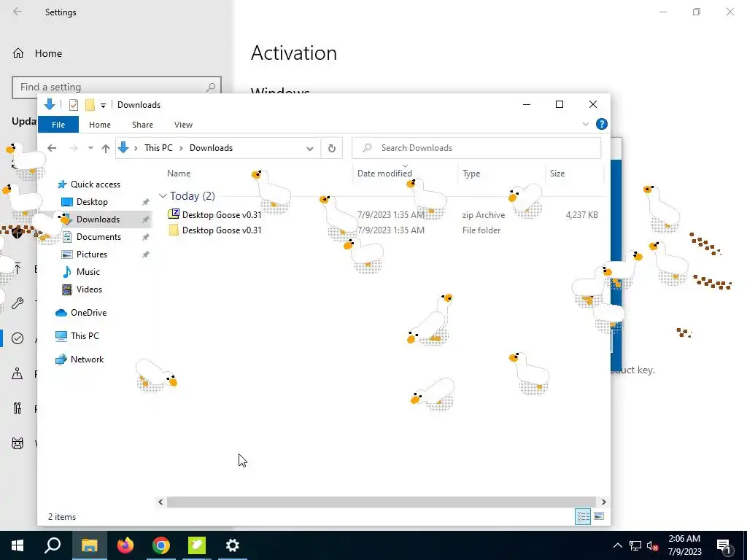Viewport: 747px width, 560px height.
Task: Open Desktop in the navigation pane
Action: coord(92,202)
